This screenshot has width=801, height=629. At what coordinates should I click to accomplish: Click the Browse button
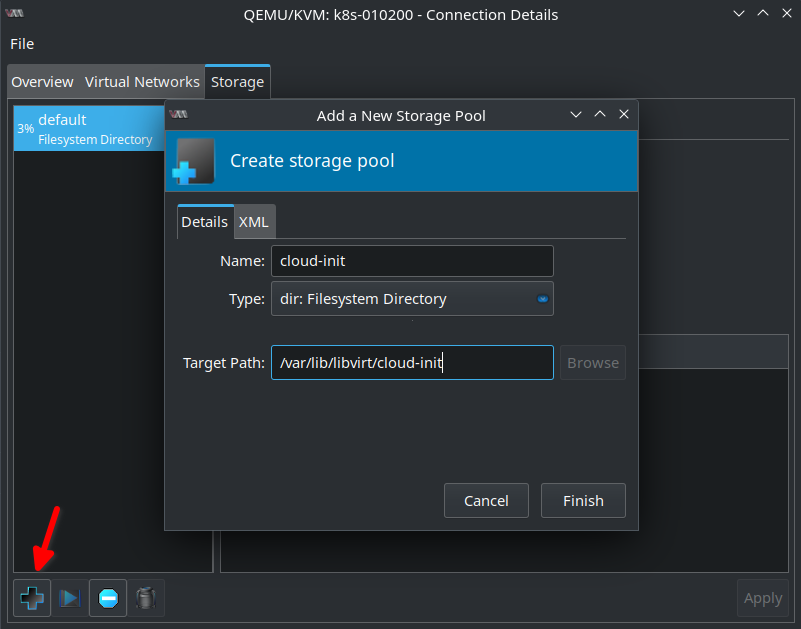point(593,363)
